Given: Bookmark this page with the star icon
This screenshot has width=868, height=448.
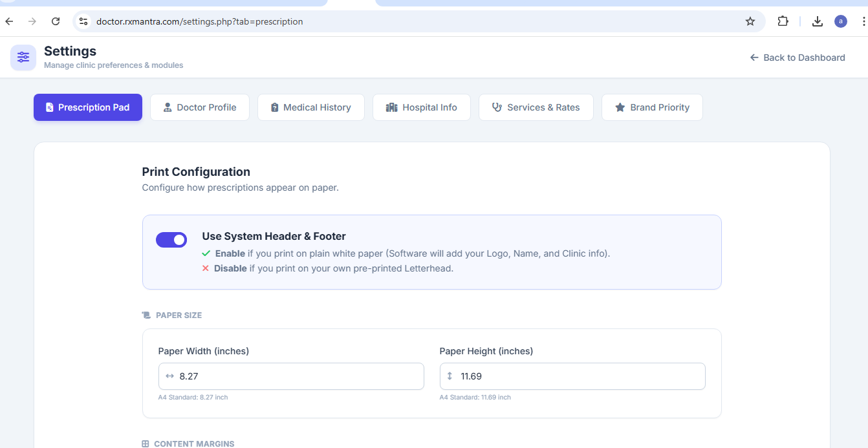Looking at the screenshot, I should (x=750, y=21).
